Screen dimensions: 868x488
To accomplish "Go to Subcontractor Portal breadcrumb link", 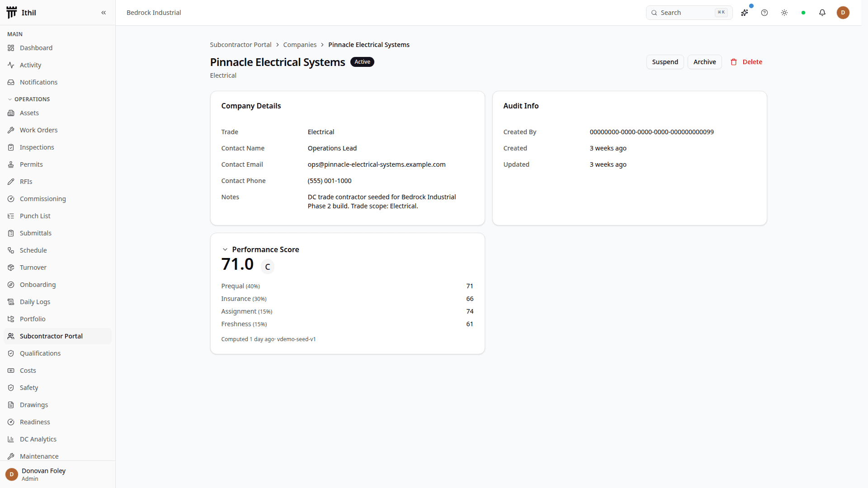I will pyautogui.click(x=241, y=45).
